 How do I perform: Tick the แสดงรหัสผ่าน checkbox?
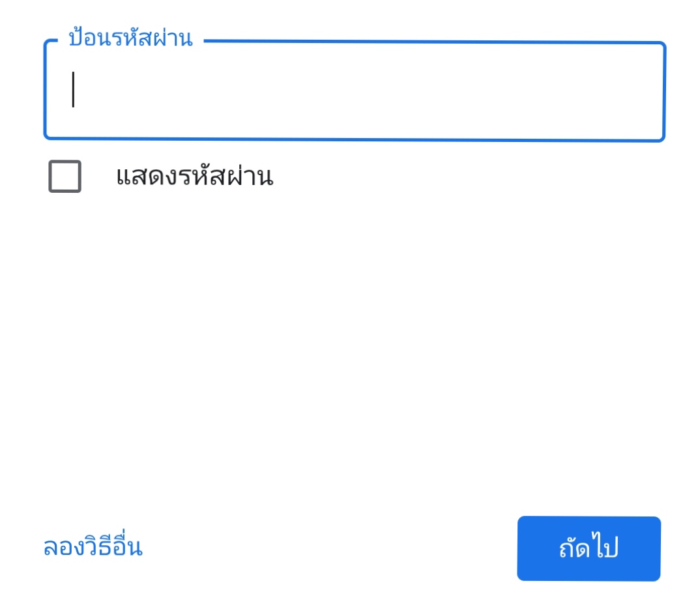(65, 177)
